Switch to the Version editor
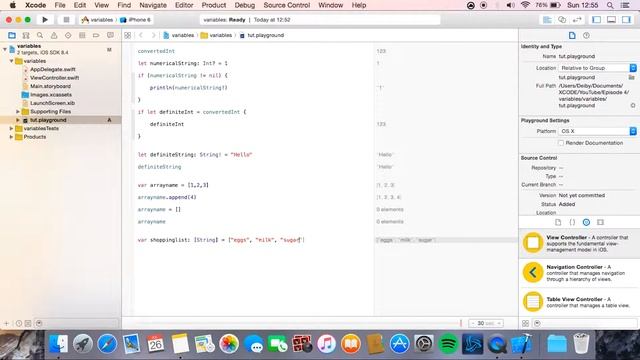 [577, 20]
